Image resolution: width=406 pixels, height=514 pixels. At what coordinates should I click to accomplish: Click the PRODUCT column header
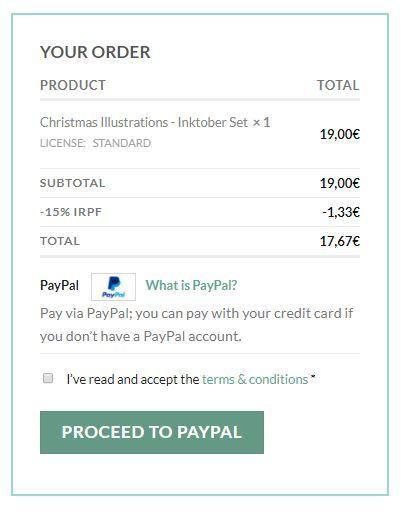tap(73, 85)
